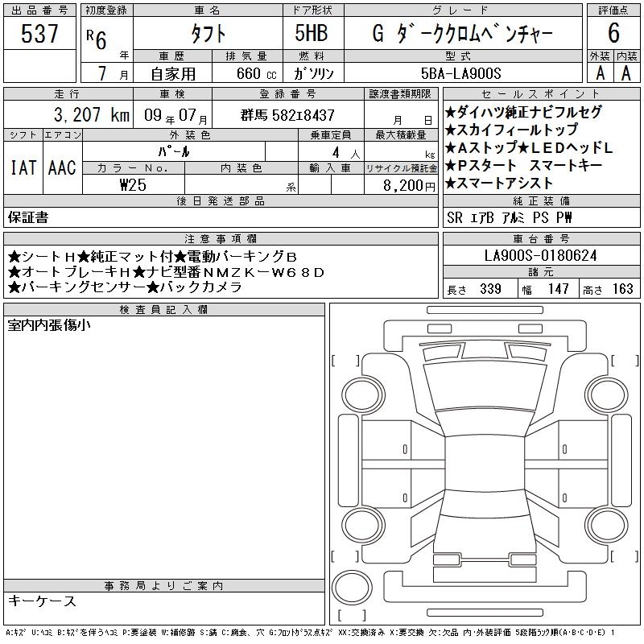The image size is (644, 644).
Task: Select seating capacity 4 人
Action: [x=346, y=153]
